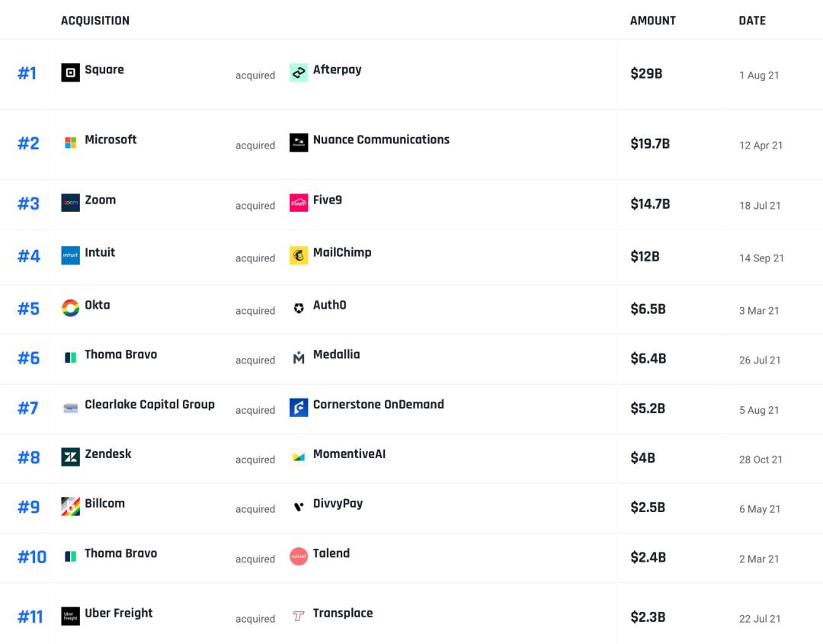The image size is (823, 644).
Task: Click the Microsoft logo icon
Action: coord(70,143)
